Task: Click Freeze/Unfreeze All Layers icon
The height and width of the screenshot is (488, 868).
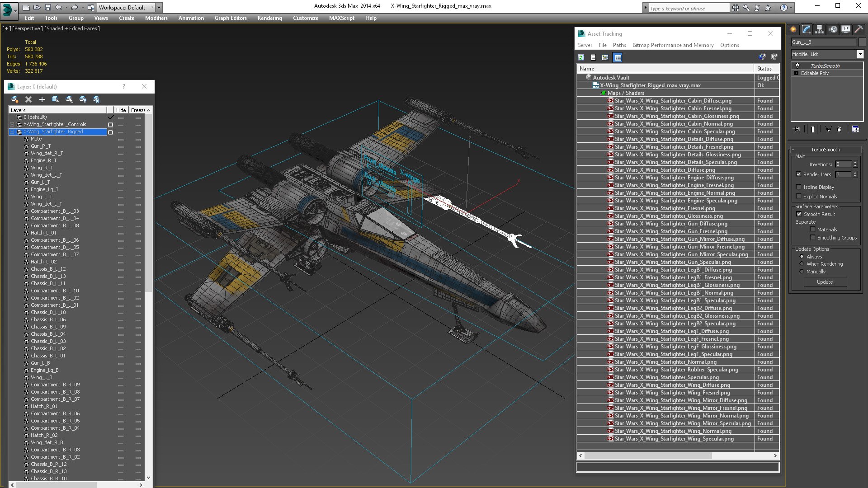Action: (96, 99)
